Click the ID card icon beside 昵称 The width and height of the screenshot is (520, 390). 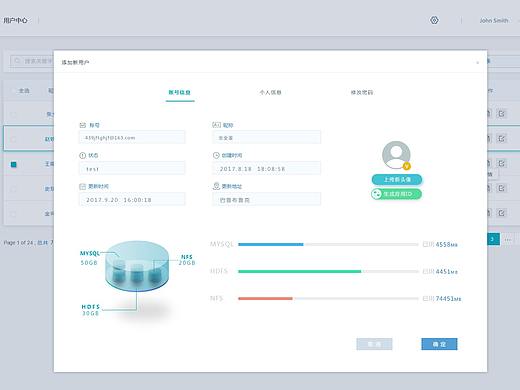point(216,125)
